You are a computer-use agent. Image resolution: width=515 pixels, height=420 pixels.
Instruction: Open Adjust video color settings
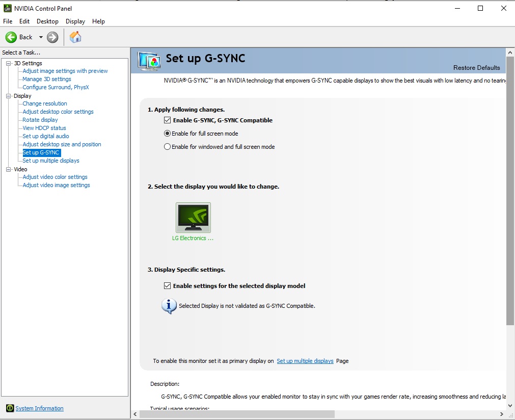[55, 177]
